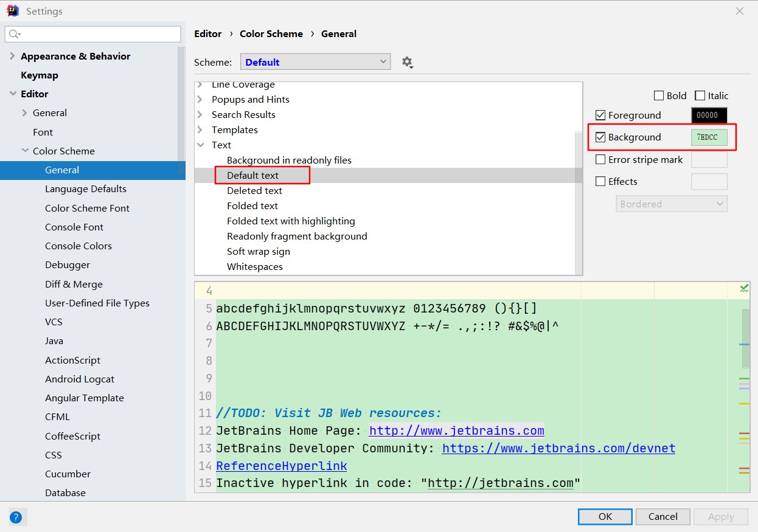Uncheck the Background checkbox
The height and width of the screenshot is (532, 758).
click(x=600, y=137)
